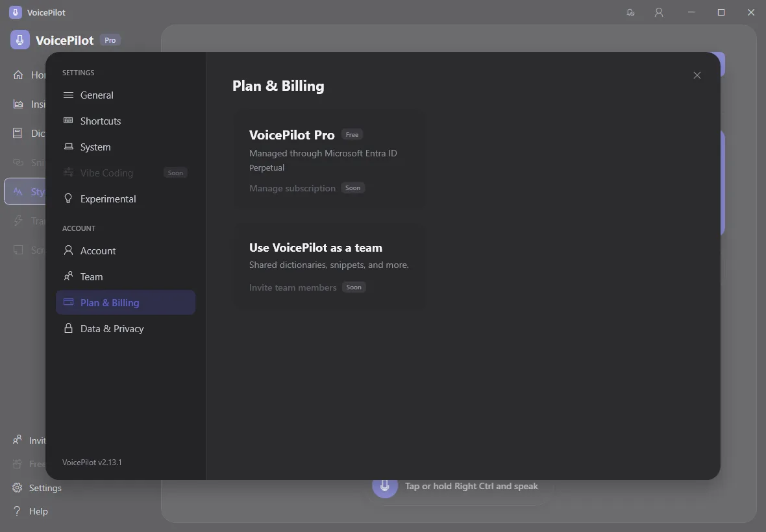Click the Dictionary book icon in sidebar
This screenshot has width=766, height=532.
tap(18, 133)
